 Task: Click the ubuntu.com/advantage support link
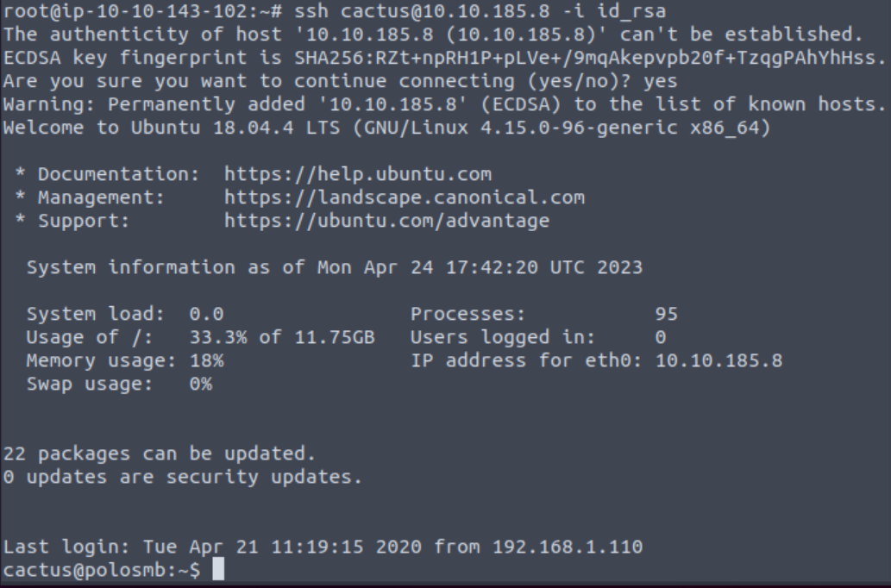point(386,221)
